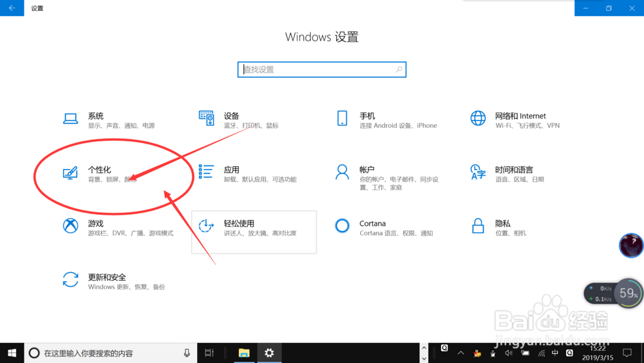644x363 pixels.
Task: Open the 隐私 lock icon
Action: coord(478,226)
